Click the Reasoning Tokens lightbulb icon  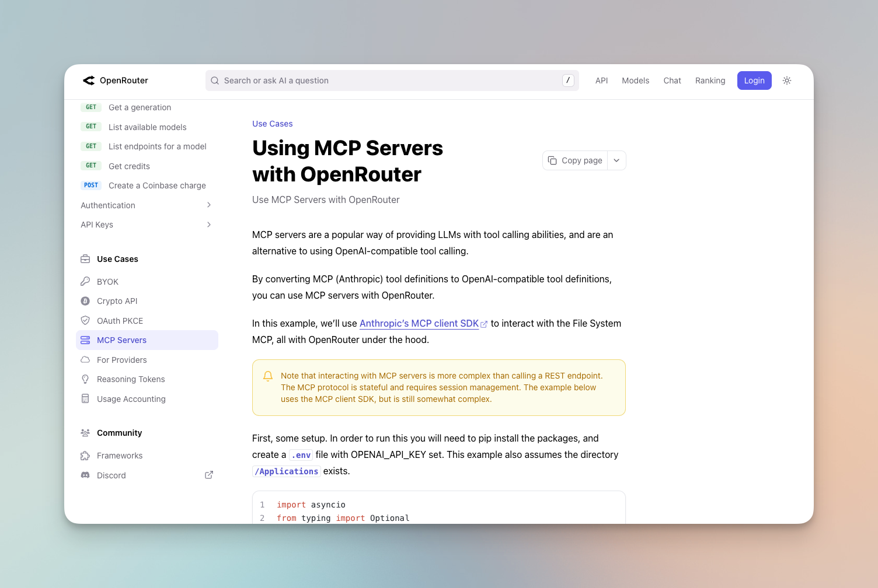pyautogui.click(x=85, y=379)
